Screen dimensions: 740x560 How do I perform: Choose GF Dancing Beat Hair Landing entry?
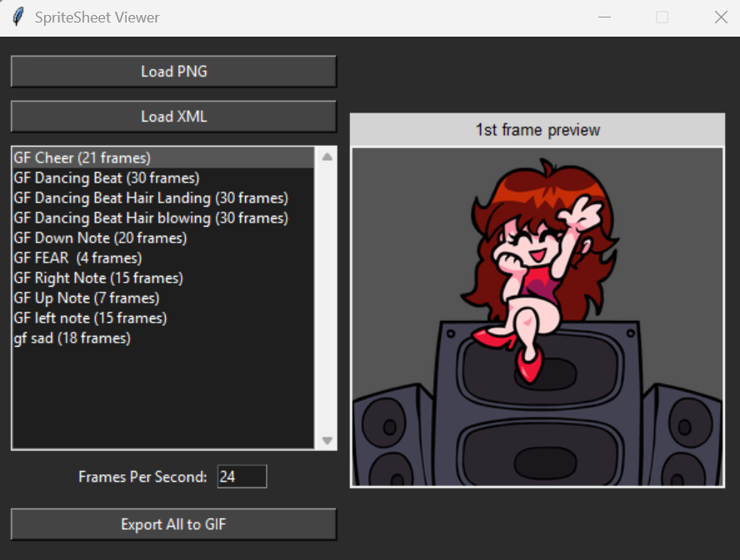tap(163, 197)
